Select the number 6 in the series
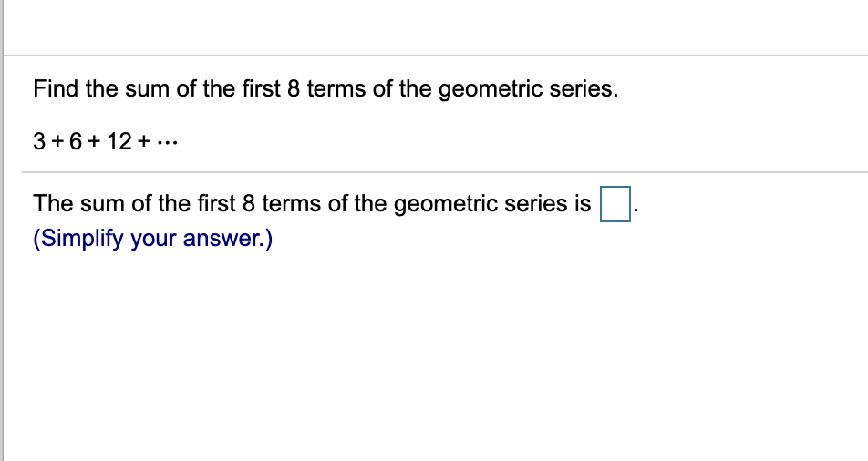 click(76, 141)
